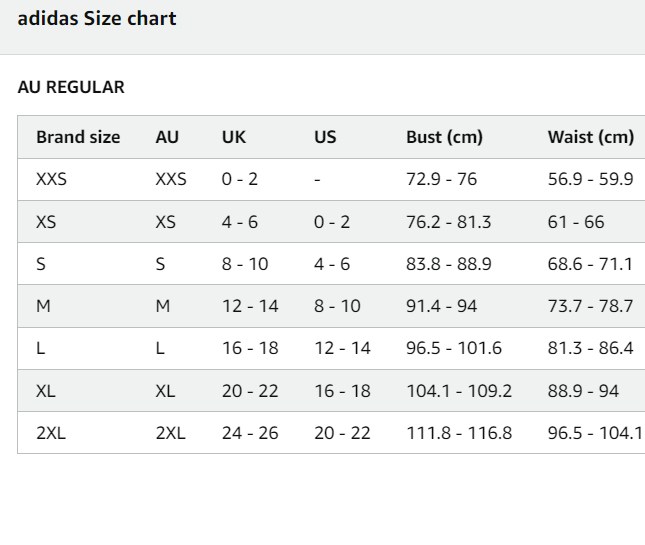Select the XXS brand size cell
The height and width of the screenshot is (545, 645).
click(x=51, y=180)
